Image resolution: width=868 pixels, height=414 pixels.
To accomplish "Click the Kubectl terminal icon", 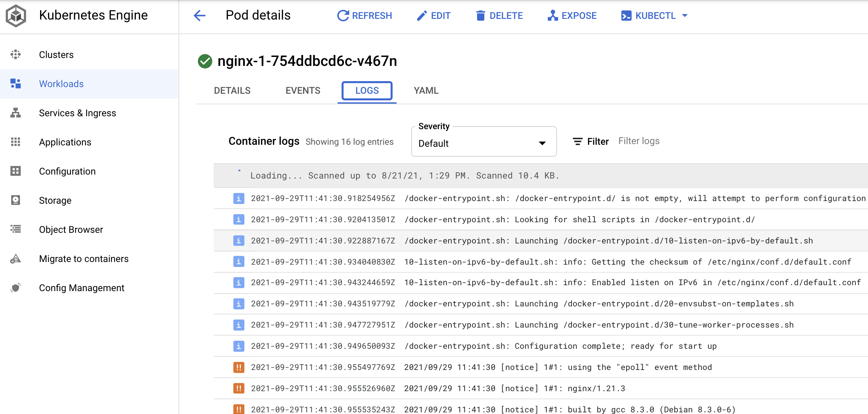I will click(626, 16).
